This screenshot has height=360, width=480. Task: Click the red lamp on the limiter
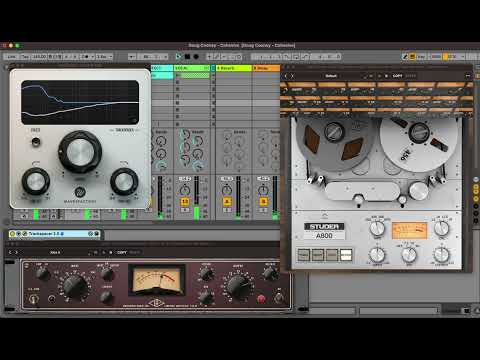click(x=261, y=299)
